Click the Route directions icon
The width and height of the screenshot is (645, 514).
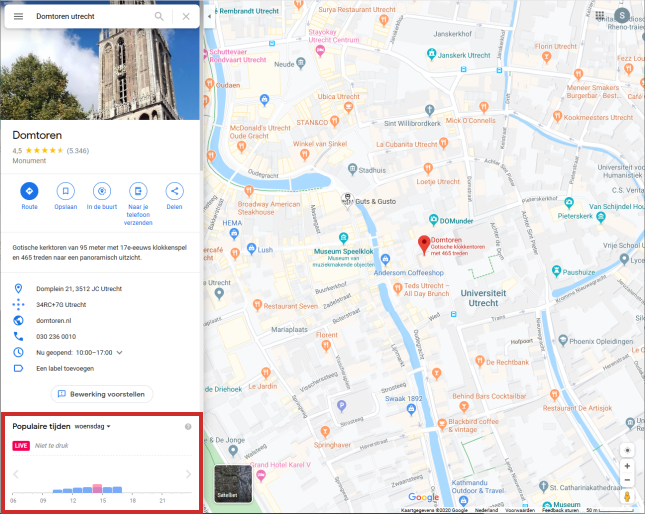point(29,191)
